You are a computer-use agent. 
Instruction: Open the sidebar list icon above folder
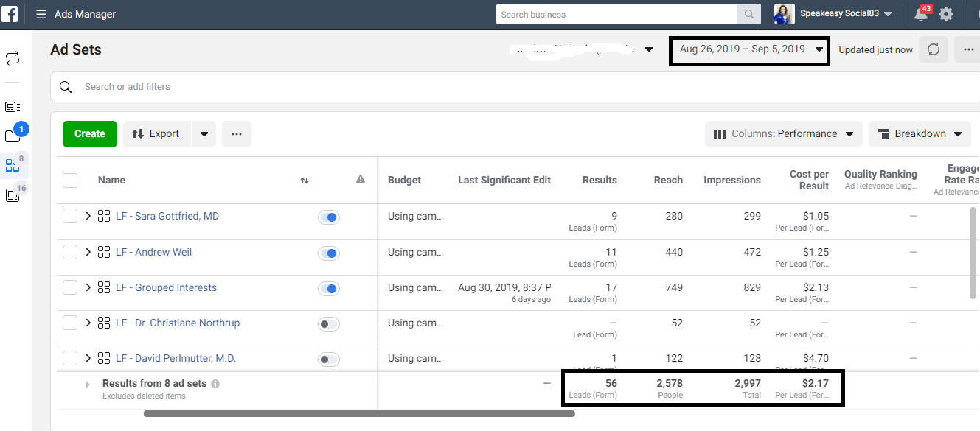pyautogui.click(x=13, y=107)
